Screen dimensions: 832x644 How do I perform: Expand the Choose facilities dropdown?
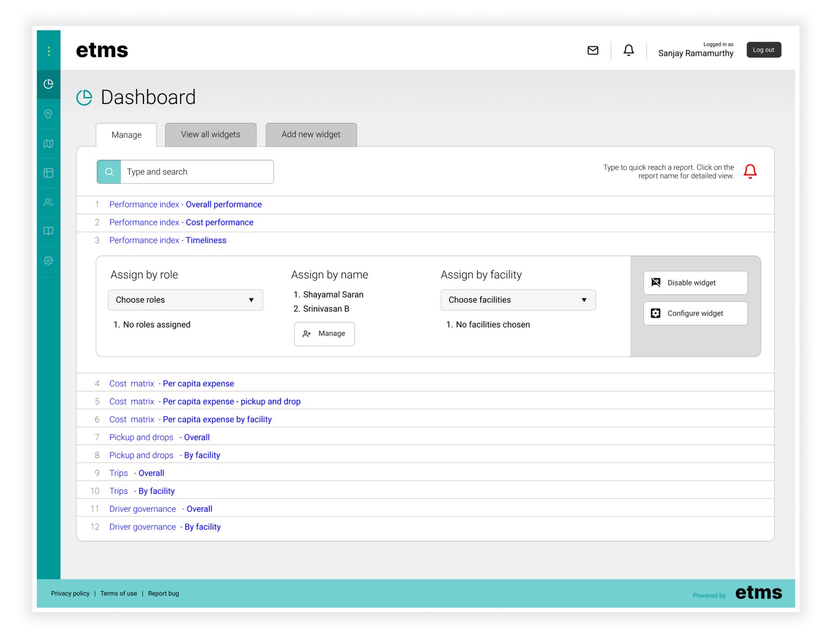pos(518,300)
